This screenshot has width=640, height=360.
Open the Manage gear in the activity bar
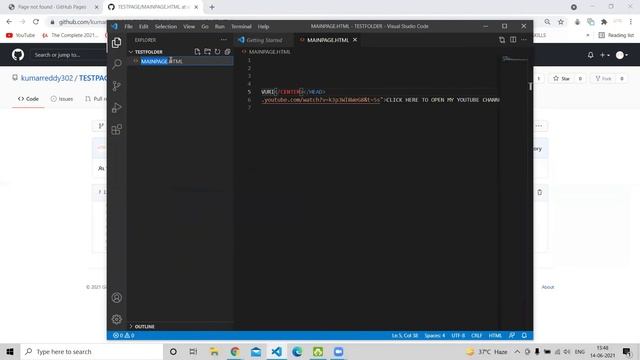coord(117,319)
